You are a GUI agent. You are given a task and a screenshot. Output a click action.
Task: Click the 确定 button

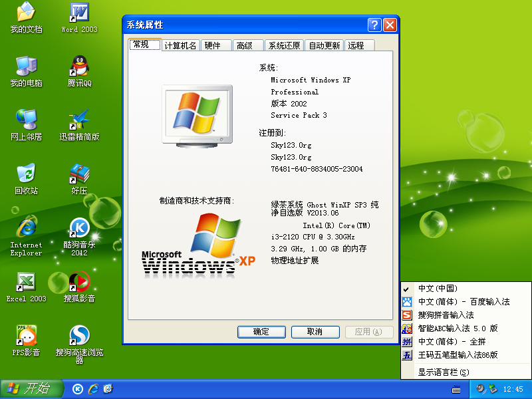[x=261, y=332]
